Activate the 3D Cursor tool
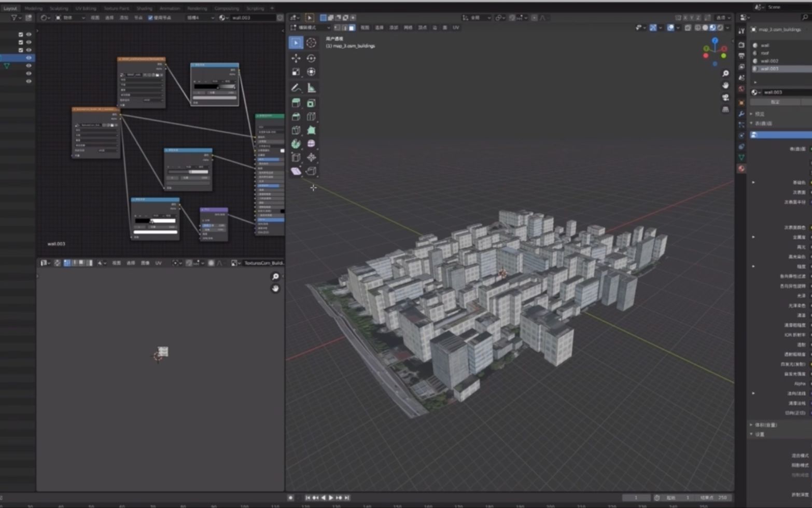 click(311, 43)
